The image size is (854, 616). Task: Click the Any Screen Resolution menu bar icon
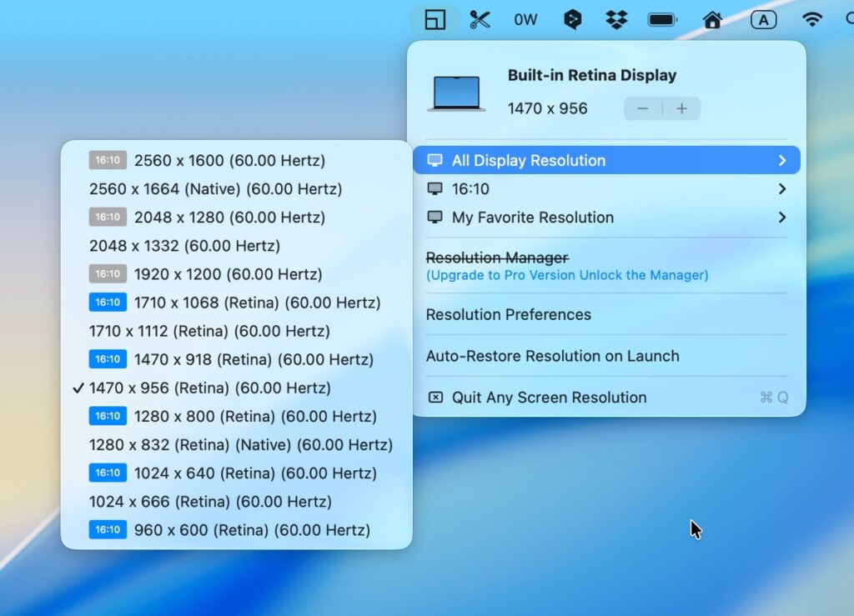point(435,19)
